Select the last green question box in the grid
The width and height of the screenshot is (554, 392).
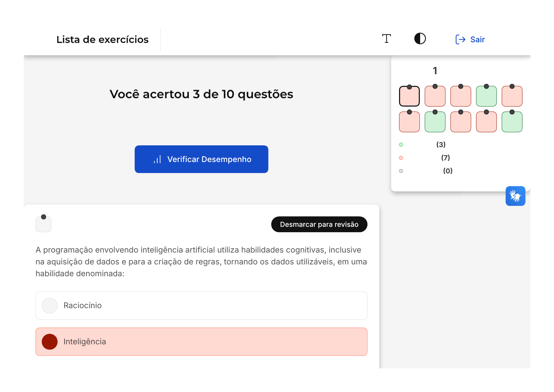(512, 122)
